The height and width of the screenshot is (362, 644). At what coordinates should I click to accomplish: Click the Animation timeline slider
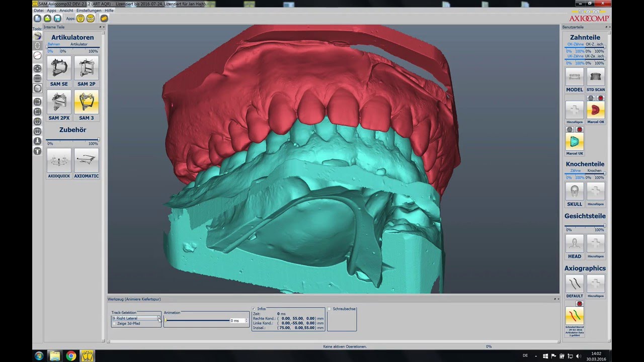click(x=197, y=320)
